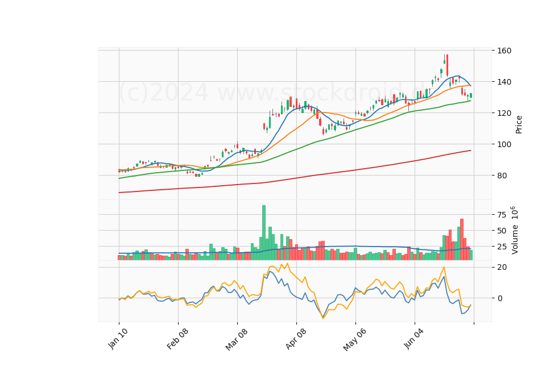Screen dimensions: 546x392
Task: Click the Jun 04 date label
Action: pyautogui.click(x=414, y=339)
